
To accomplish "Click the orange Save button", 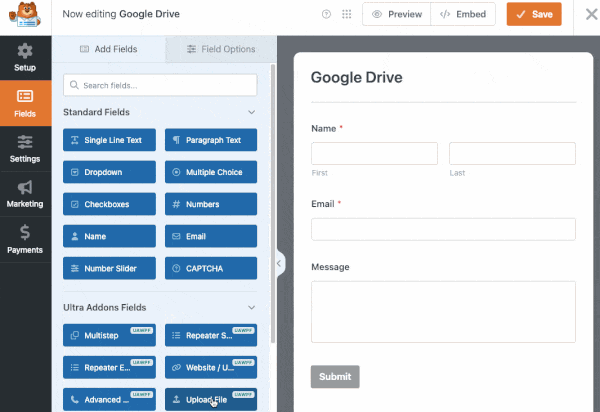I will click(x=533, y=15).
